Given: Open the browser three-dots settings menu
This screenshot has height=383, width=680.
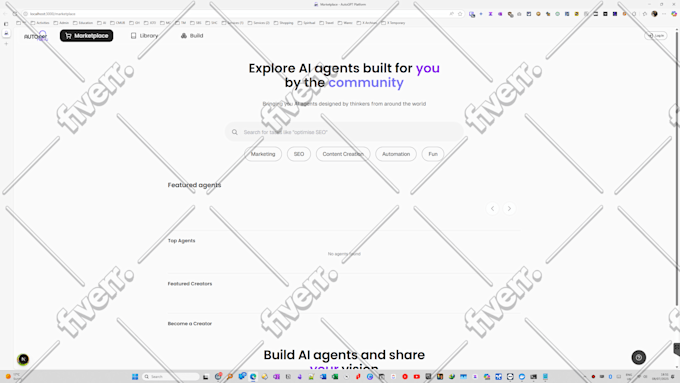Looking at the screenshot, I should (664, 14).
